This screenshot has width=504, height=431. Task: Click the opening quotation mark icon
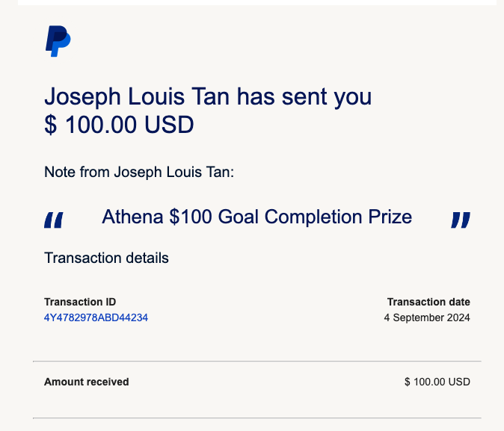[54, 220]
